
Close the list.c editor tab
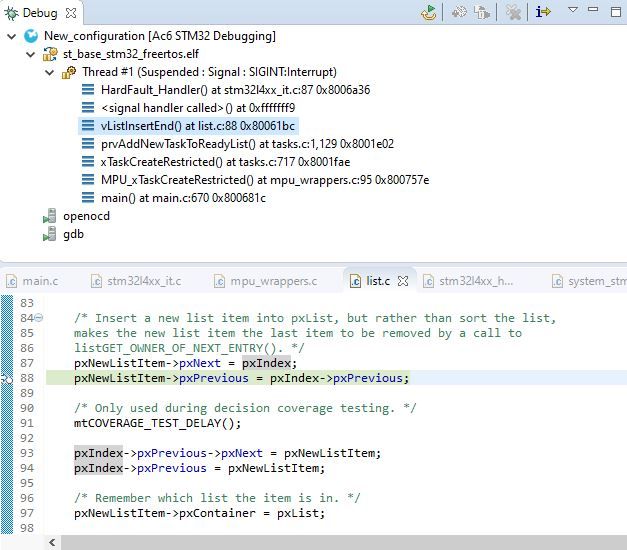tap(403, 282)
